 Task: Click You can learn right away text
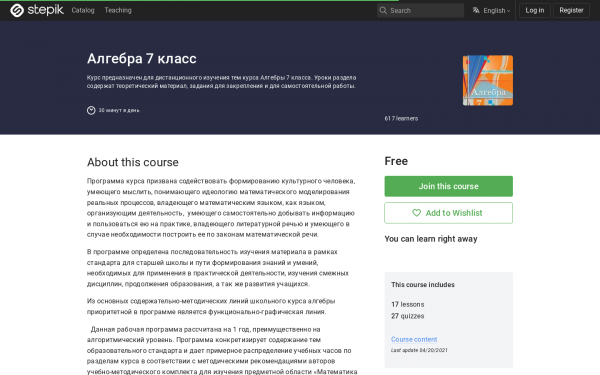[x=431, y=239]
